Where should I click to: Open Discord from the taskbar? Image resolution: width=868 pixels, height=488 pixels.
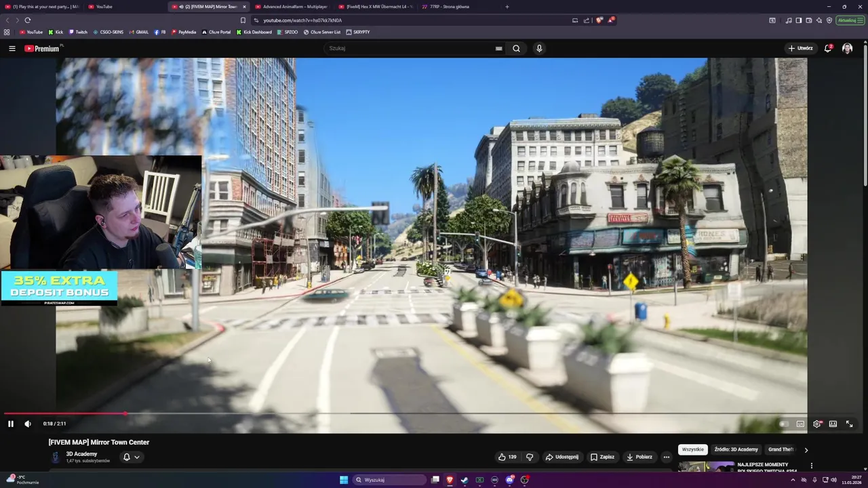(509, 480)
